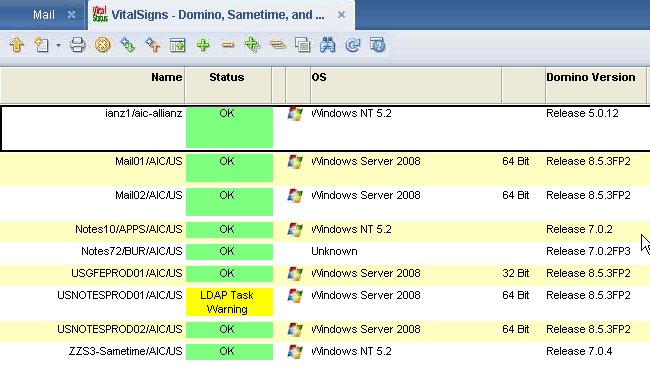Click the green OK status for ianz1/aic-allianz
This screenshot has height=385, width=650.
coord(229,127)
